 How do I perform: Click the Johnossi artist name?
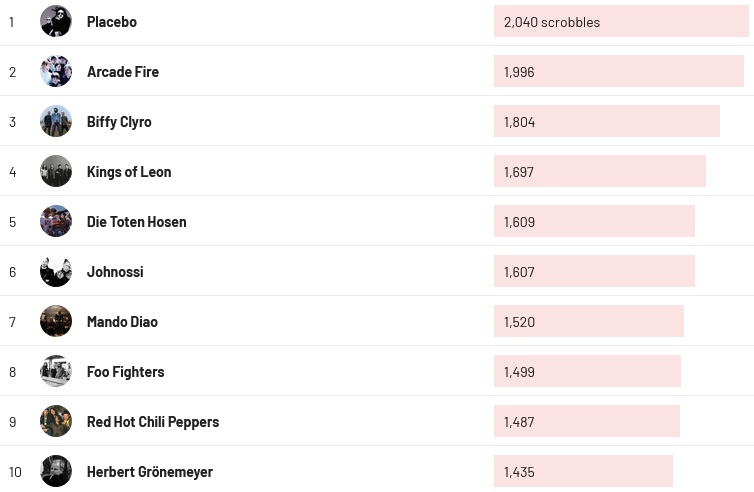[x=115, y=272]
